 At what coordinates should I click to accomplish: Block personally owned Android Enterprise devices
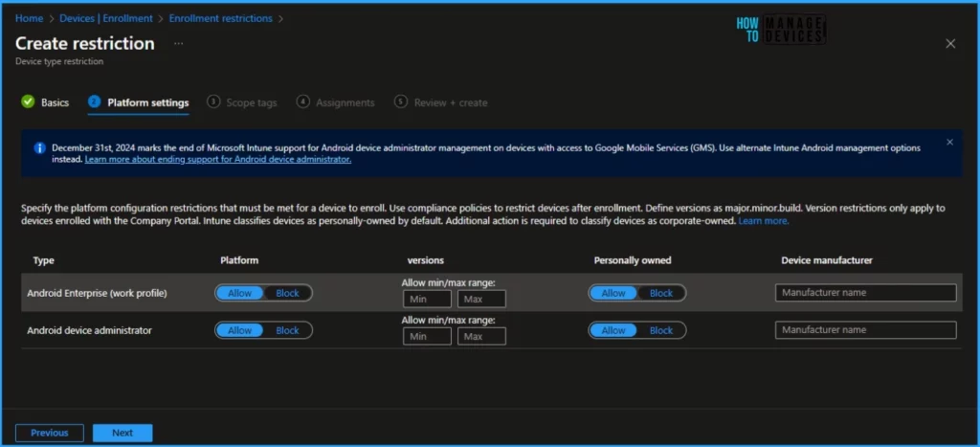point(661,293)
